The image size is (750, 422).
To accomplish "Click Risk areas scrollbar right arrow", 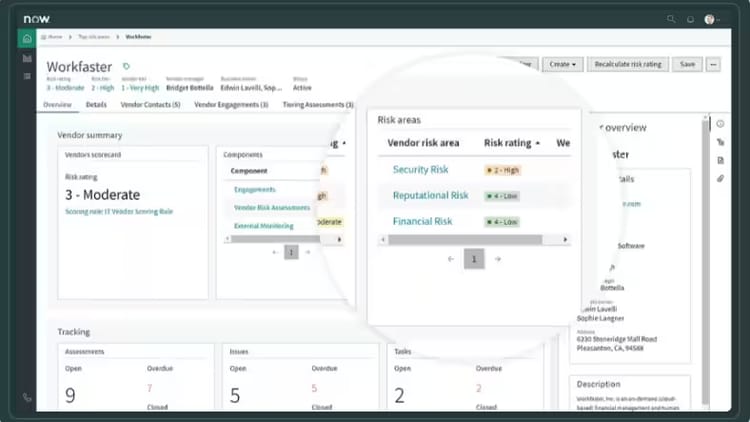I will click(x=565, y=239).
